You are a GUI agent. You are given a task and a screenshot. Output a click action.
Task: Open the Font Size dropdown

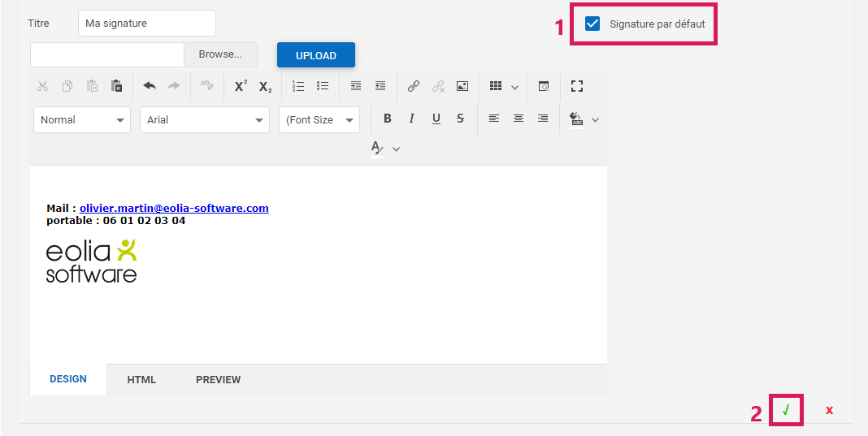[319, 119]
